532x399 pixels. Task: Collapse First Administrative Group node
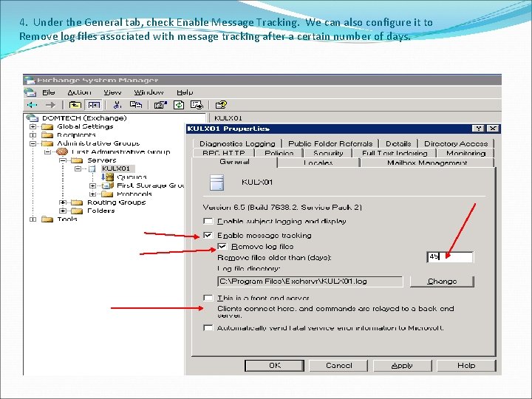48,151
